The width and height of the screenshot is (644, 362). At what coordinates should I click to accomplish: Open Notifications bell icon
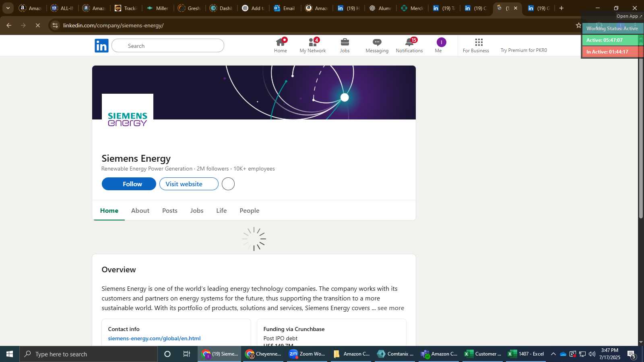pyautogui.click(x=409, y=45)
